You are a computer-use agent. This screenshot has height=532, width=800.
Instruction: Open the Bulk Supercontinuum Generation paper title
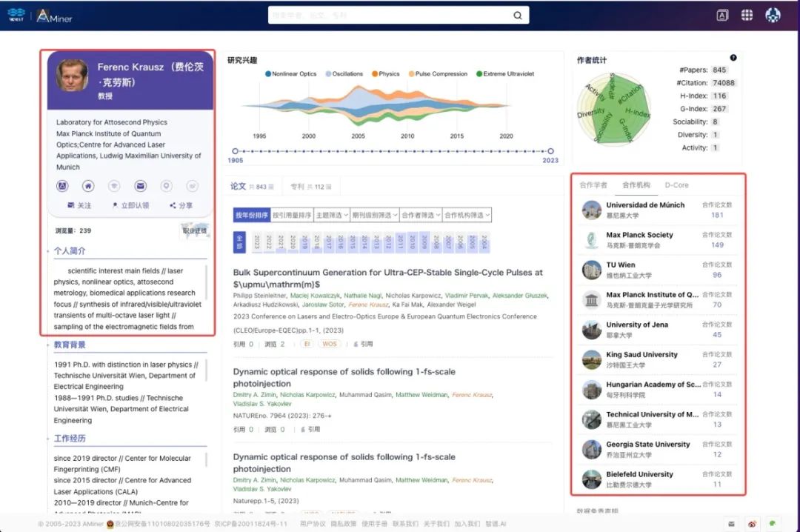pos(387,279)
